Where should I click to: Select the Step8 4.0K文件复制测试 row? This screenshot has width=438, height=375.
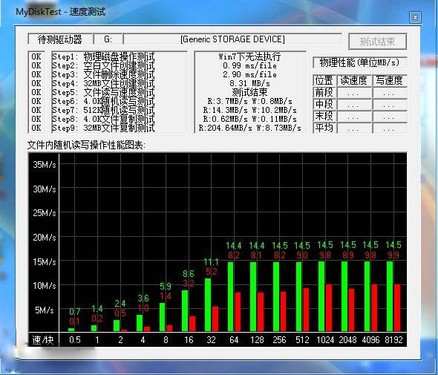pyautogui.click(x=103, y=119)
